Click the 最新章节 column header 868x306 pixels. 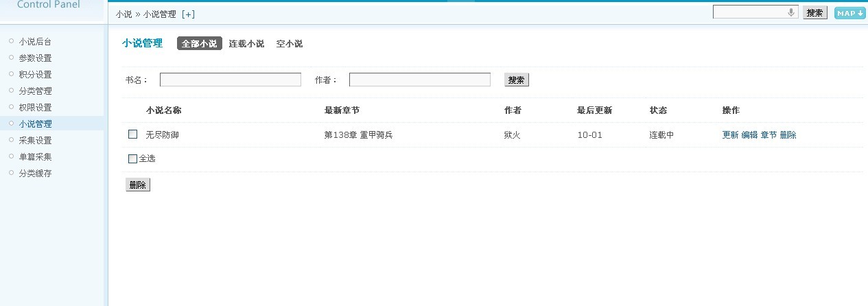[342, 110]
